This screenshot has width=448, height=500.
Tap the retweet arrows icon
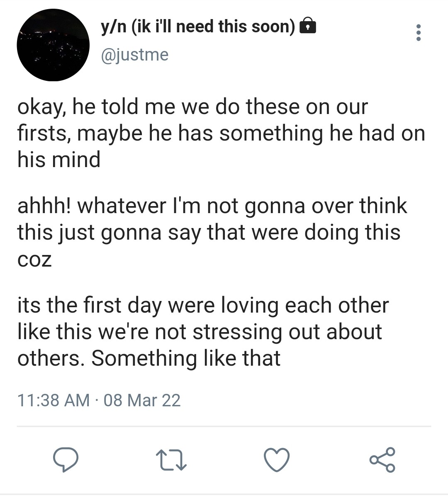(x=171, y=460)
